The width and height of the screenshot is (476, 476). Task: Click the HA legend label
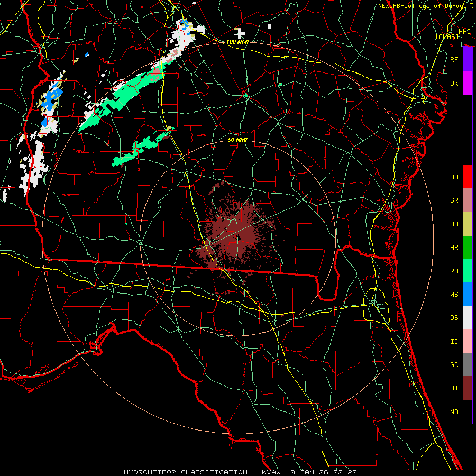tap(454, 177)
